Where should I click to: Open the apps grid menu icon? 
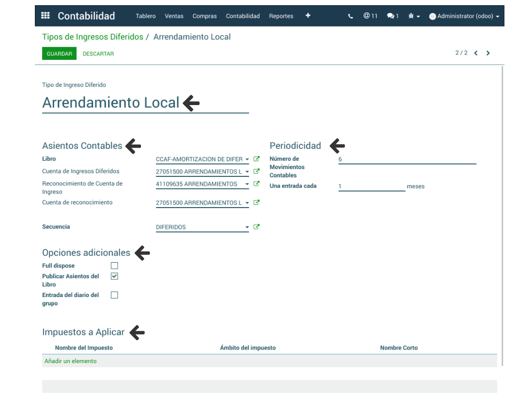click(x=45, y=16)
